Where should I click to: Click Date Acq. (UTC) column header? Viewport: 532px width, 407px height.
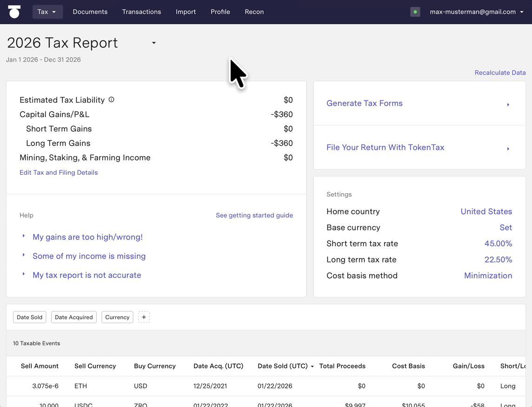coord(218,366)
